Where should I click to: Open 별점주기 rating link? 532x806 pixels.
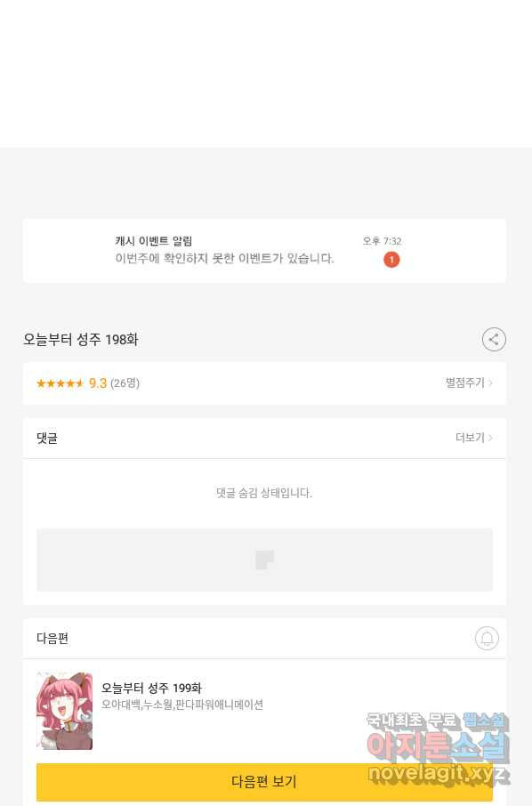(464, 383)
